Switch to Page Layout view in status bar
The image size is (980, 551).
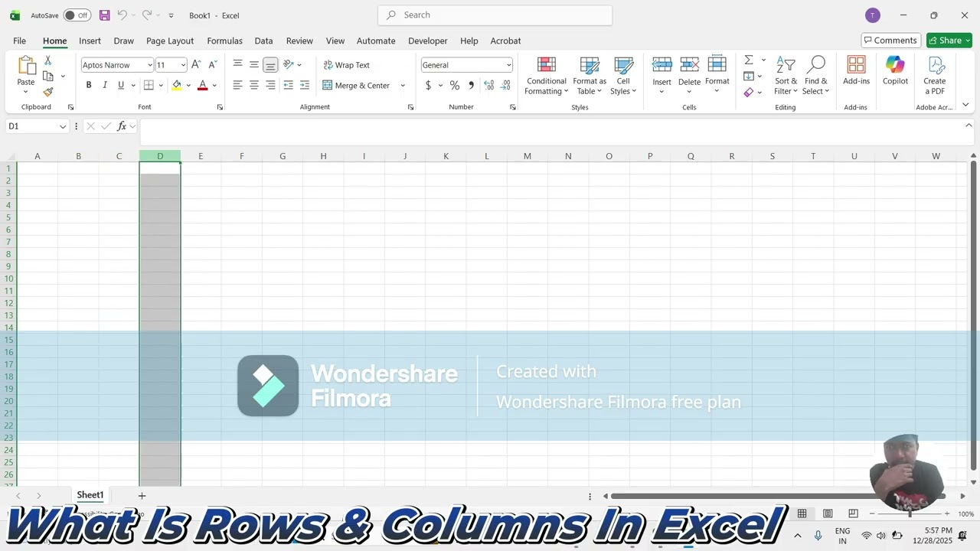tap(828, 514)
